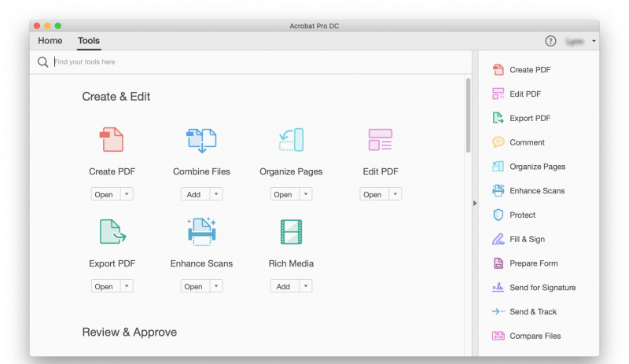Select Edit PDF icon in right sidebar
The image size is (629, 364).
498,94
